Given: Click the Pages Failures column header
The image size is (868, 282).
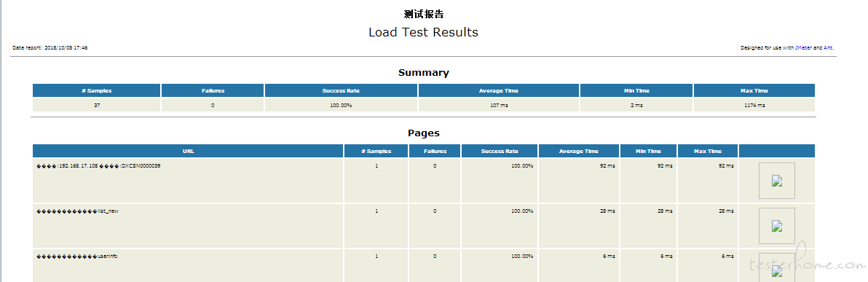Looking at the screenshot, I should coord(435,151).
